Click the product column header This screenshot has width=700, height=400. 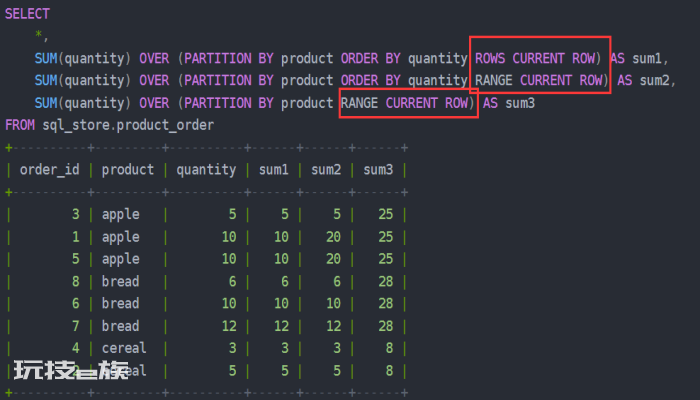tap(128, 170)
